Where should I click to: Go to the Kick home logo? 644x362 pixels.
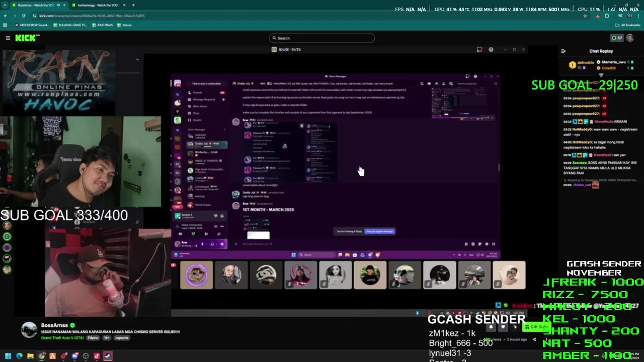pos(27,38)
